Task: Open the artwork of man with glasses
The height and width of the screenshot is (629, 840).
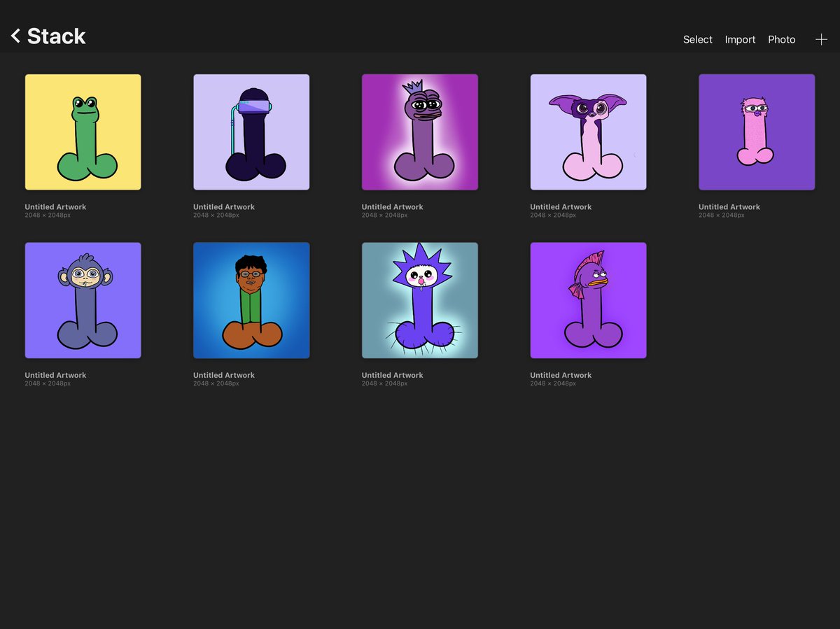Action: [251, 300]
